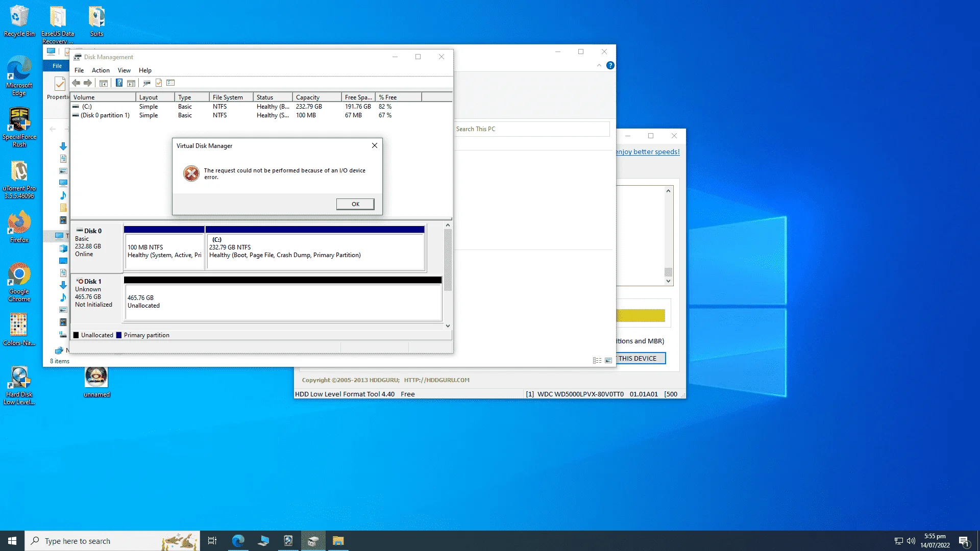Viewport: 980px width, 551px height.
Task: Sort by the Capacity column header
Action: point(316,97)
